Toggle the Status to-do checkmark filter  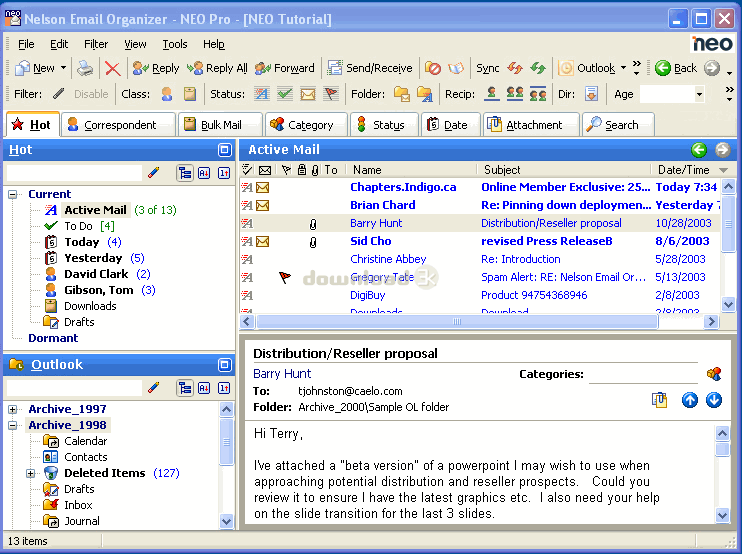(285, 94)
